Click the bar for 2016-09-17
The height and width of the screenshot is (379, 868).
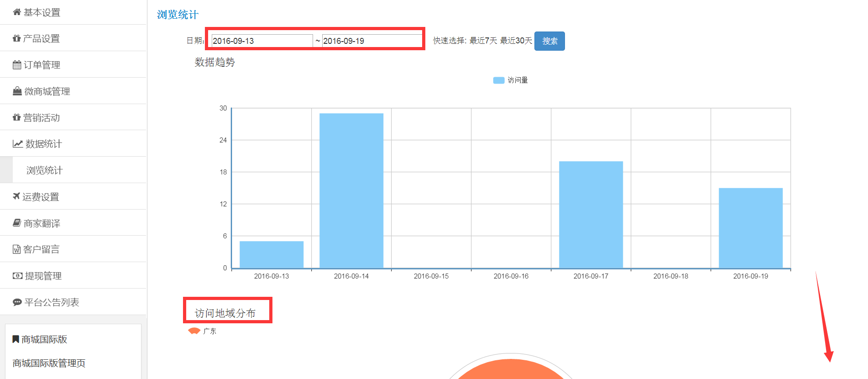pyautogui.click(x=591, y=215)
